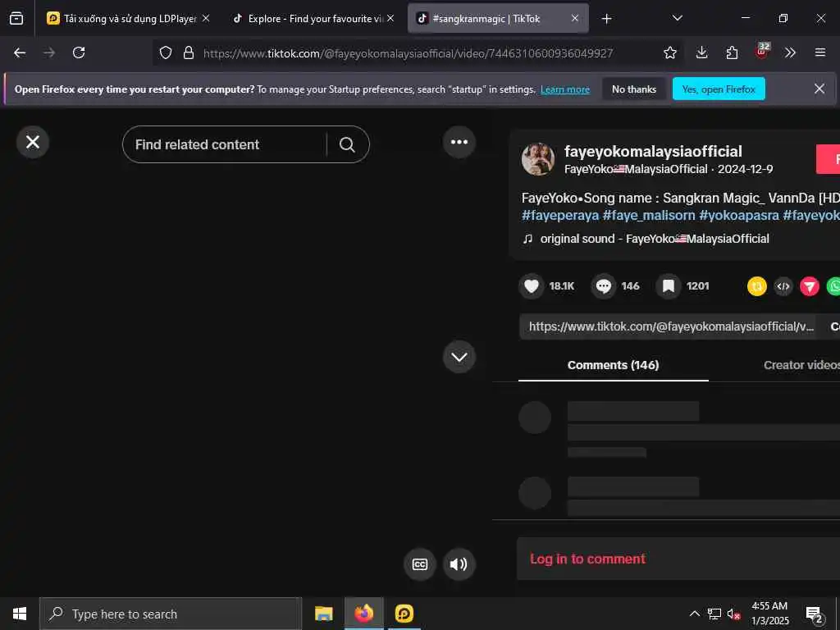Close the TikTok video viewer with X
This screenshot has width=840, height=630.
(x=33, y=142)
